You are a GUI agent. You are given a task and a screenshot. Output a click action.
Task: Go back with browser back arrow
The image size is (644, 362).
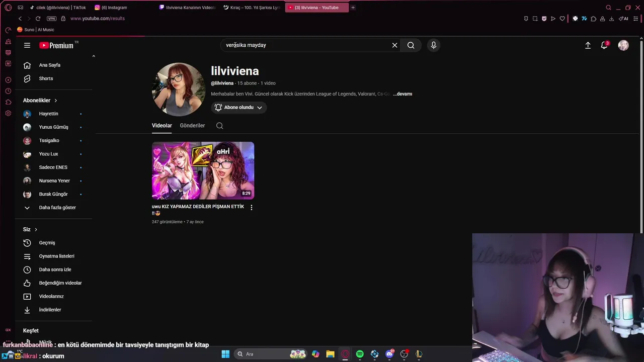20,19
